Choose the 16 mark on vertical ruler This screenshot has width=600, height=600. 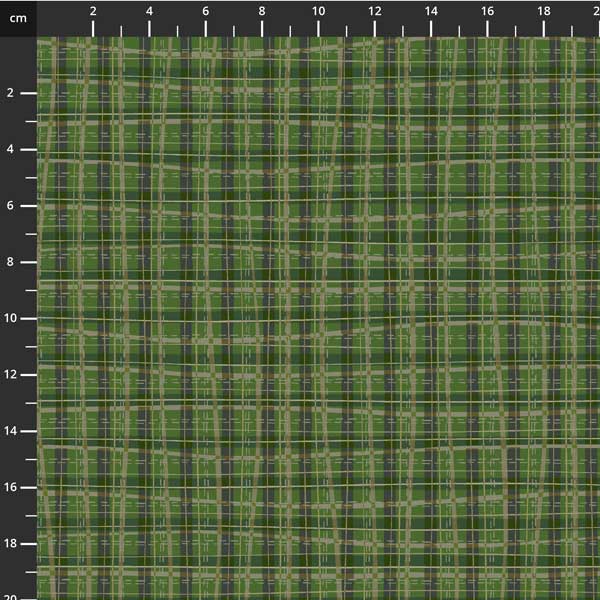coord(12,487)
